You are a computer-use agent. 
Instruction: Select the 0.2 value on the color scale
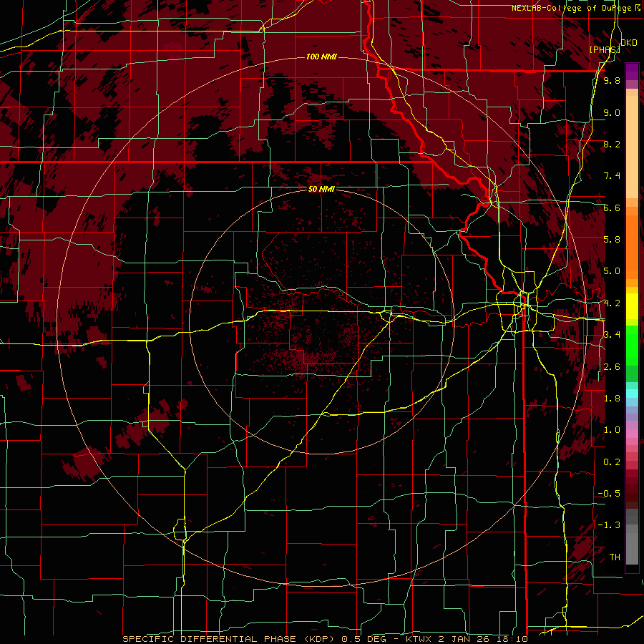(x=612, y=462)
